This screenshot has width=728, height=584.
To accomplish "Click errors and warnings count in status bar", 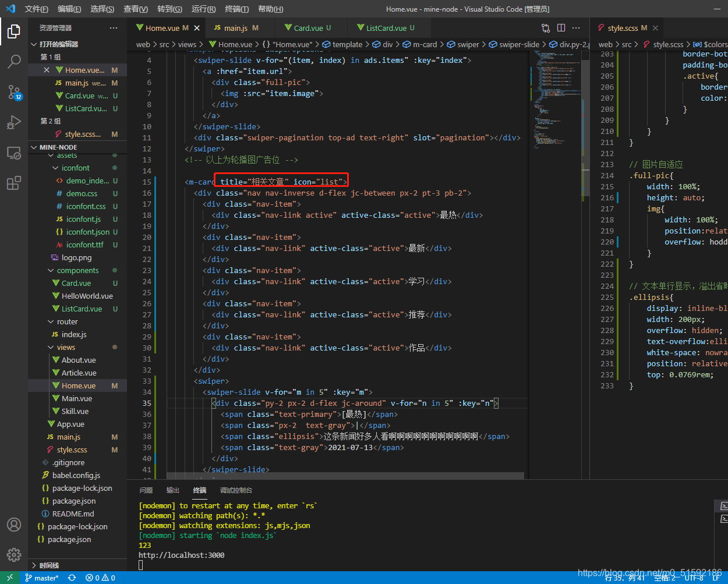I will pyautogui.click(x=100, y=578).
